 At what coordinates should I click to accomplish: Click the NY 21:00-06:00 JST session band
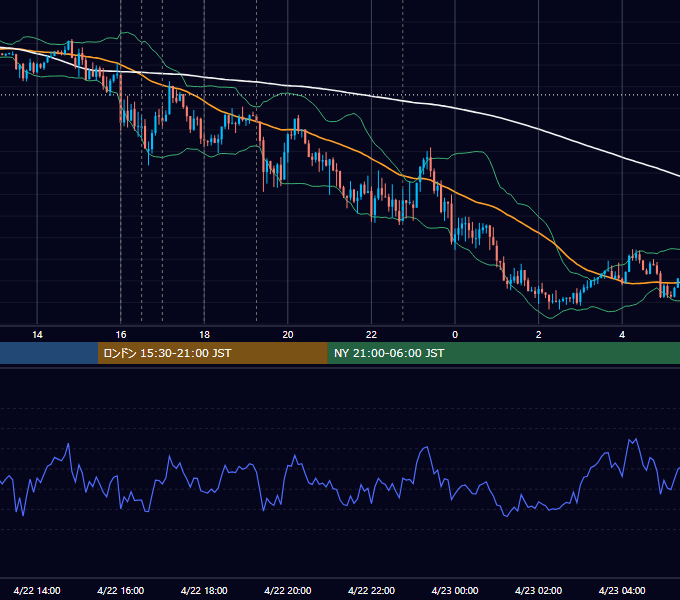click(x=503, y=353)
